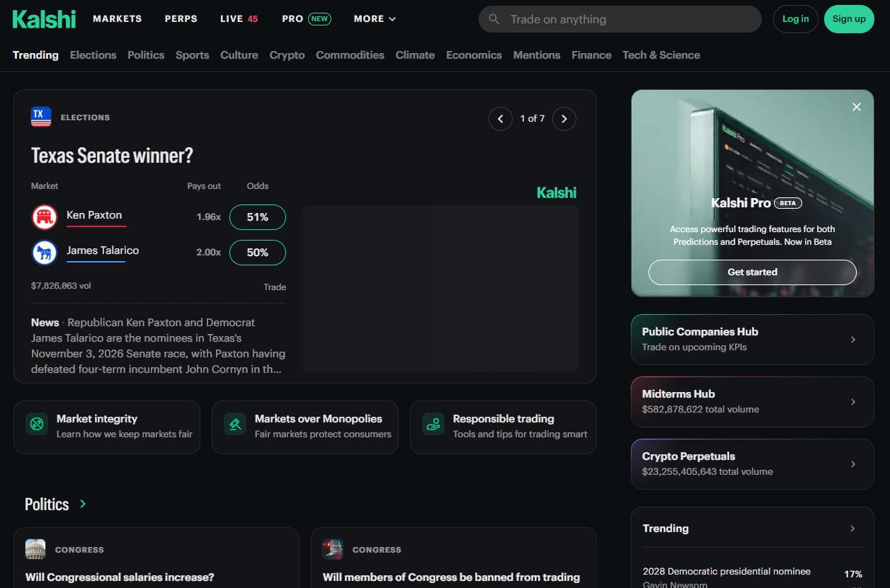Click the Log in button
The image size is (890, 588).
[795, 19]
